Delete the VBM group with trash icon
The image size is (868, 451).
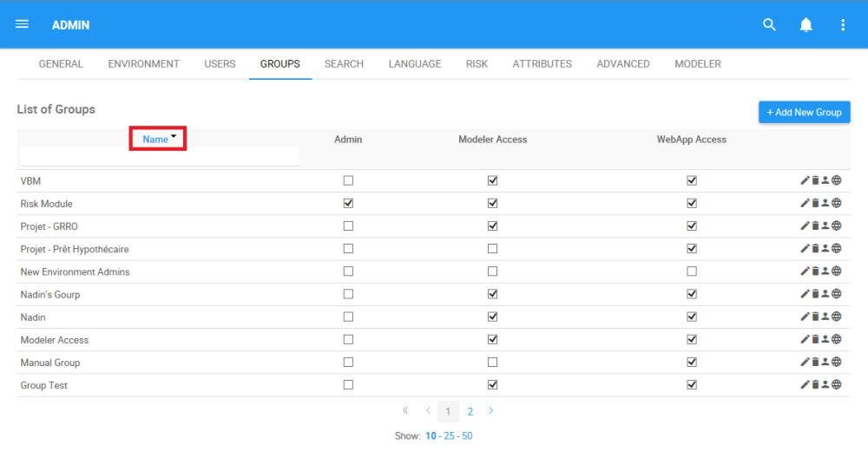pyautogui.click(x=815, y=180)
